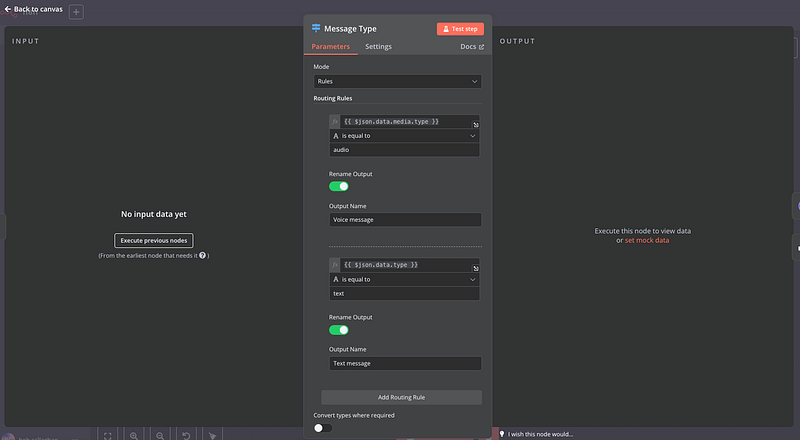Click the Test step button

(x=460, y=29)
